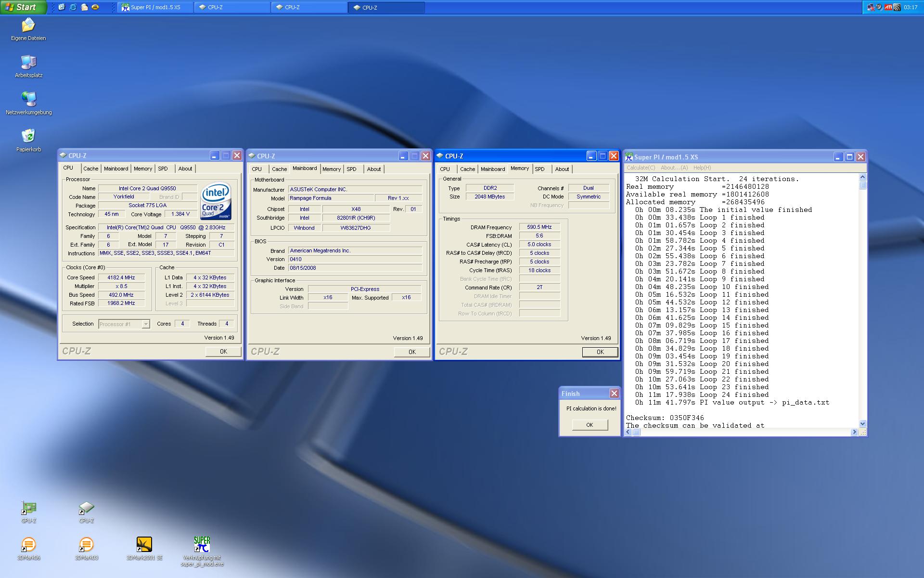Click OK in the CPU tab CPU-Z window
924x578 pixels.
(x=223, y=352)
